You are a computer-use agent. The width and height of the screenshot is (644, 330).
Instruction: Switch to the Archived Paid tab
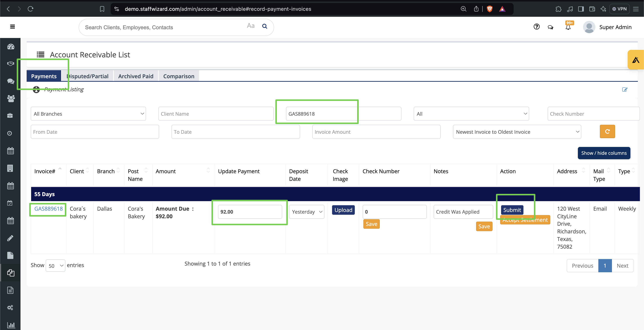(136, 76)
